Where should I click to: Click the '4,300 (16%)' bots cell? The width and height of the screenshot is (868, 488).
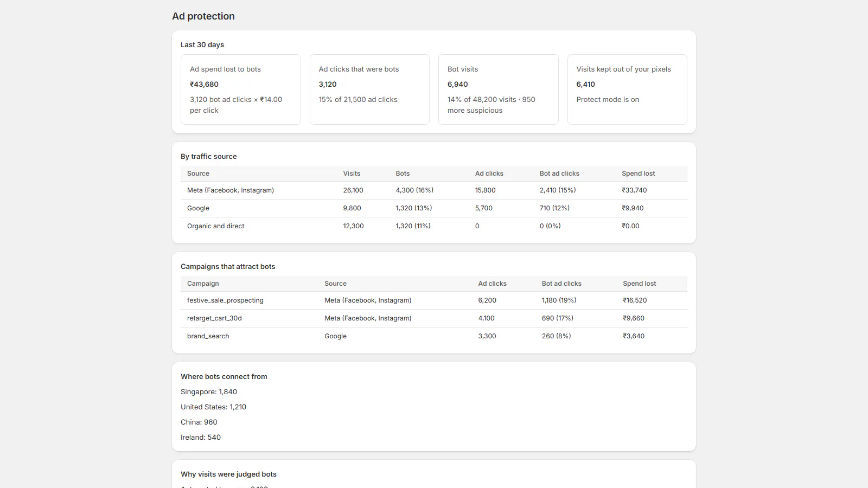(x=414, y=190)
